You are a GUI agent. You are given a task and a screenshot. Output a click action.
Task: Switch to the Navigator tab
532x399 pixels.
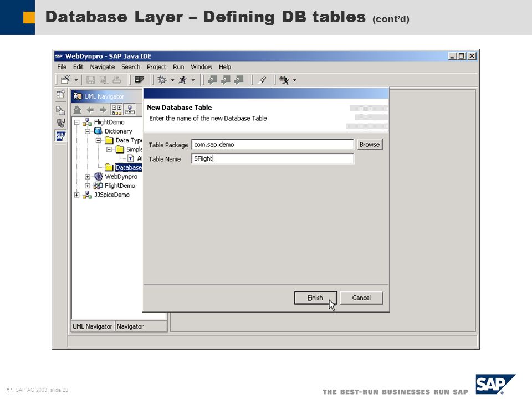[x=130, y=326]
